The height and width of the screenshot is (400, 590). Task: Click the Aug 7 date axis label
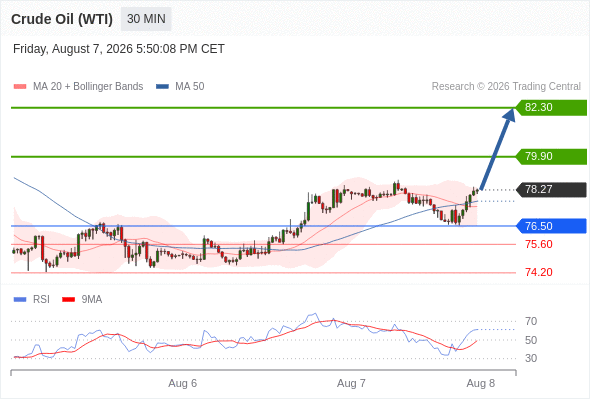(351, 383)
